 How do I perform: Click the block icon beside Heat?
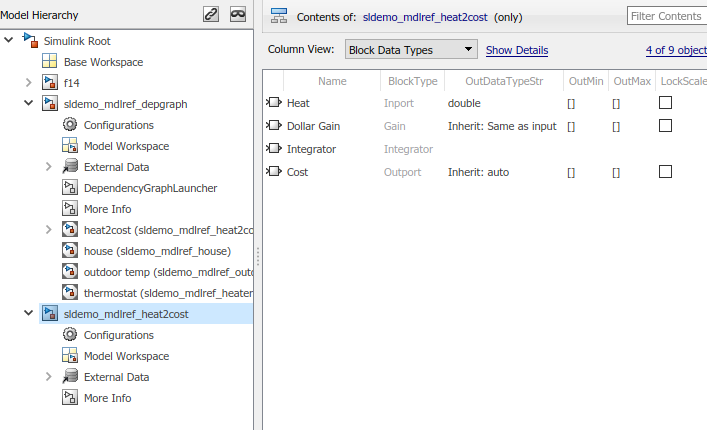(x=274, y=102)
